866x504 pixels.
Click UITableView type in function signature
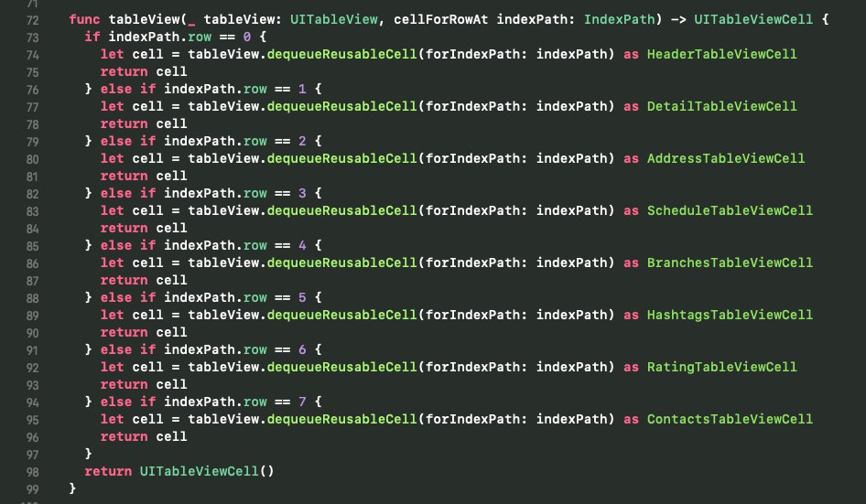[333, 19]
